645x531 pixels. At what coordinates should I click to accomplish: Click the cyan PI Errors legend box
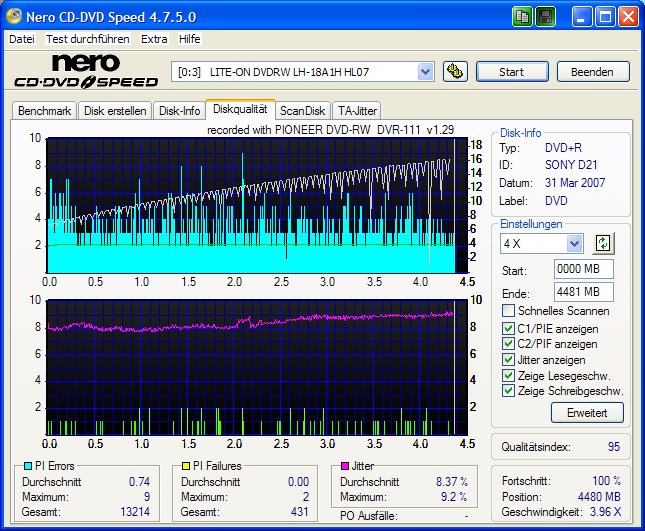pos(27,466)
